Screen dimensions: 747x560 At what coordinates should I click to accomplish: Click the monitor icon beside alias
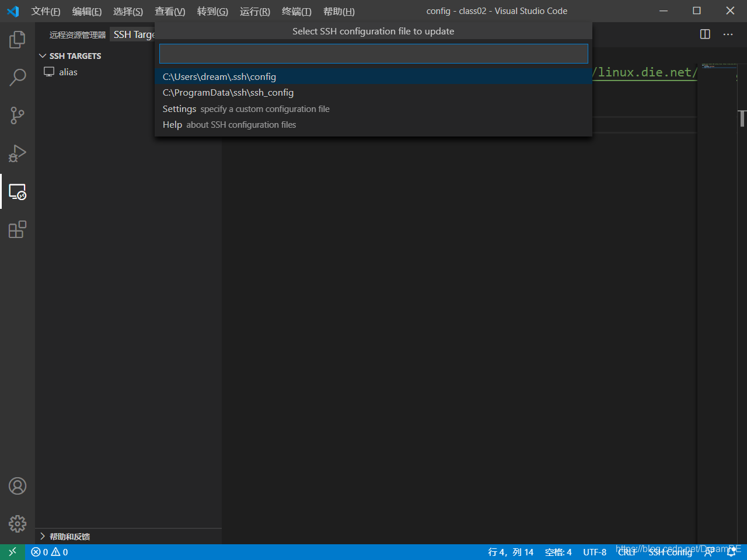click(49, 72)
